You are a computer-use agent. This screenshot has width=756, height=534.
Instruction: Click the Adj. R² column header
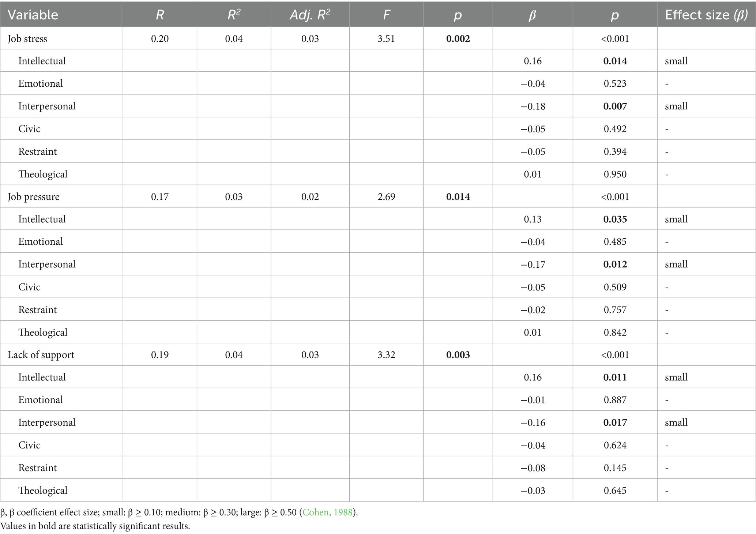(310, 15)
